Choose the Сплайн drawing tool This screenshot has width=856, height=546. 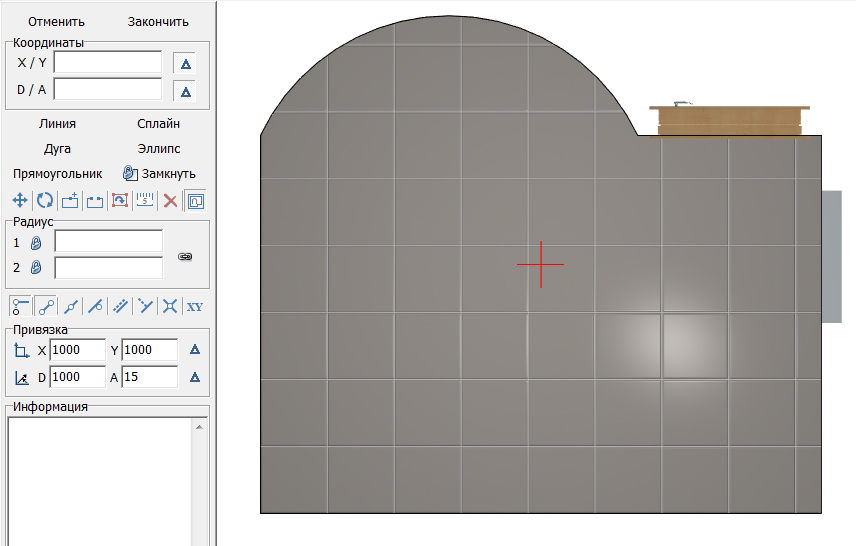159,124
